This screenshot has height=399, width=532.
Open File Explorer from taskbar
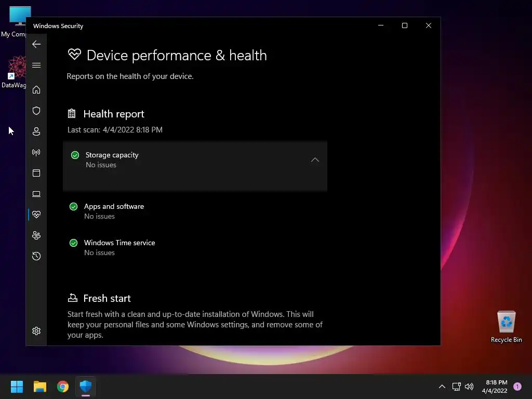[39, 387]
